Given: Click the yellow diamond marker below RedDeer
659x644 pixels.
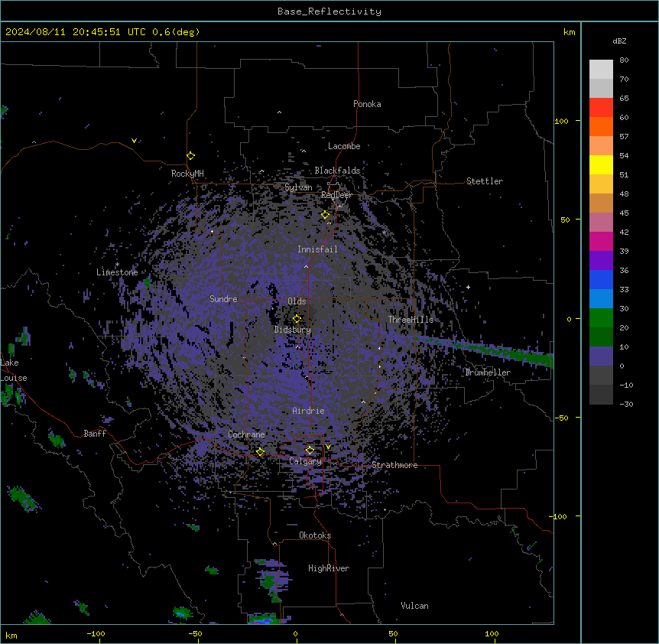Looking at the screenshot, I should pyautogui.click(x=326, y=215).
